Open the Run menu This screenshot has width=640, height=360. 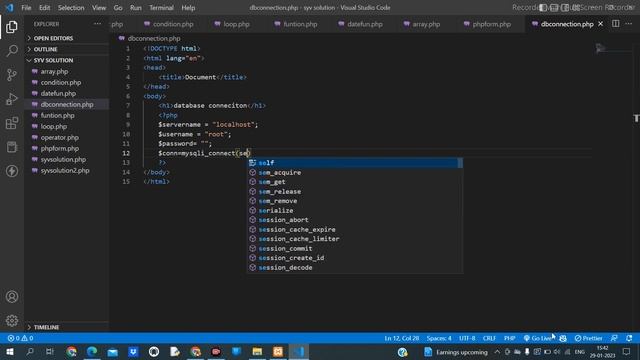pos(136,8)
